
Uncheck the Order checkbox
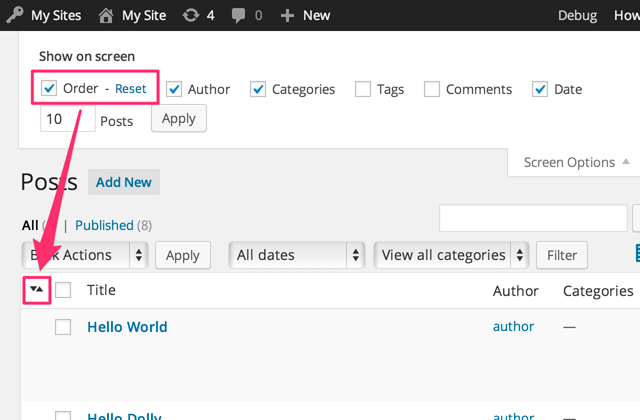[x=49, y=89]
